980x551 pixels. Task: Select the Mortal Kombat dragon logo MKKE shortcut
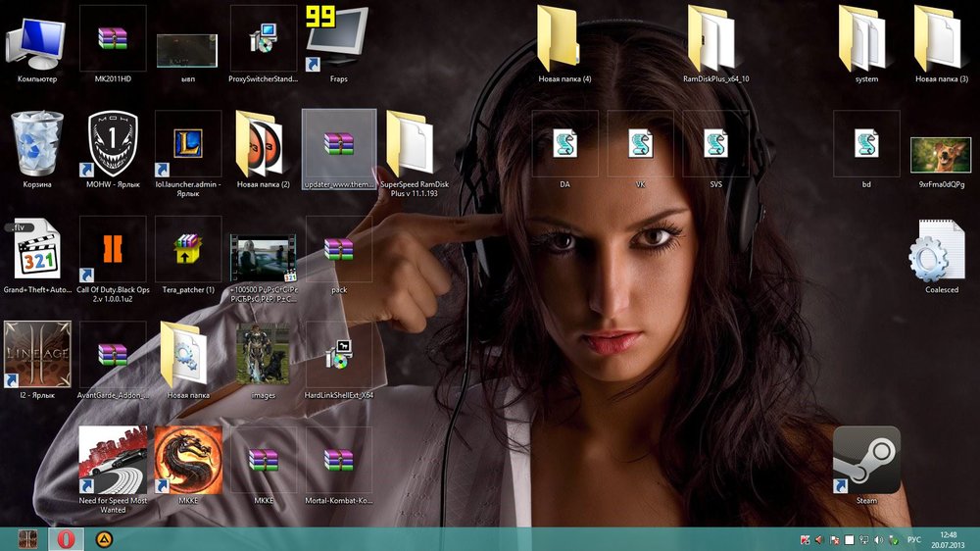click(187, 460)
